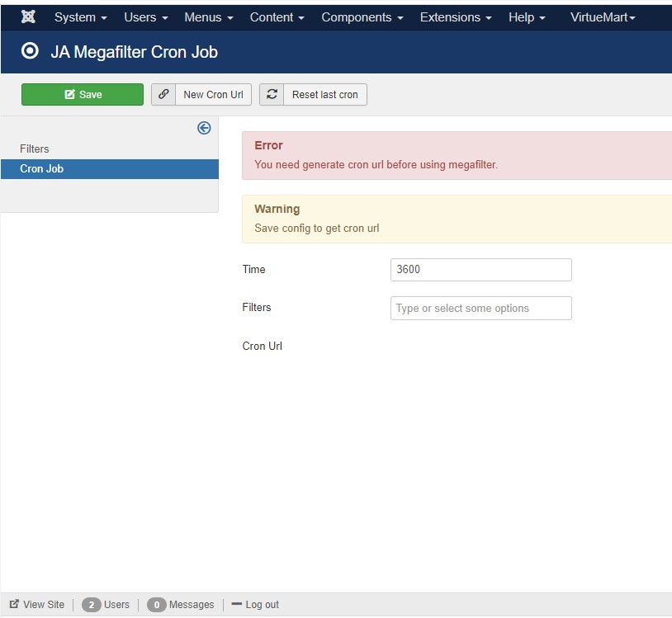Click the refresh icon for Reset last cron
Viewport: 672px width, 618px height.
272,94
